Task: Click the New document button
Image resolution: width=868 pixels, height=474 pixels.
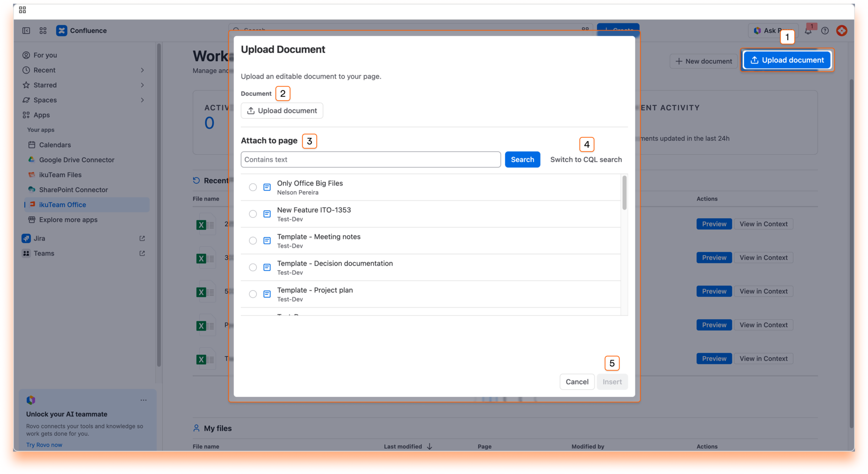Action: point(704,61)
